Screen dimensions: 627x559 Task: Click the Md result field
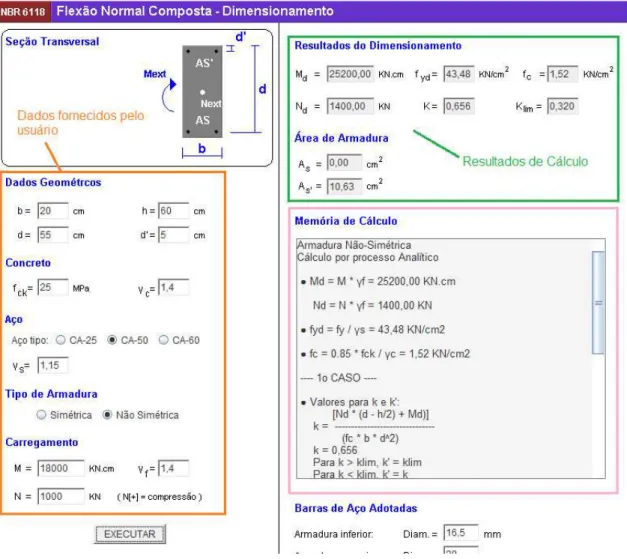pyautogui.click(x=350, y=74)
